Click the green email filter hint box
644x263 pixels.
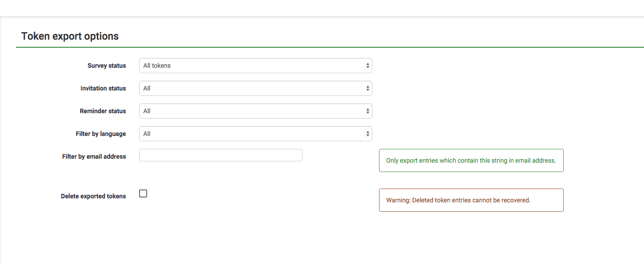(471, 160)
